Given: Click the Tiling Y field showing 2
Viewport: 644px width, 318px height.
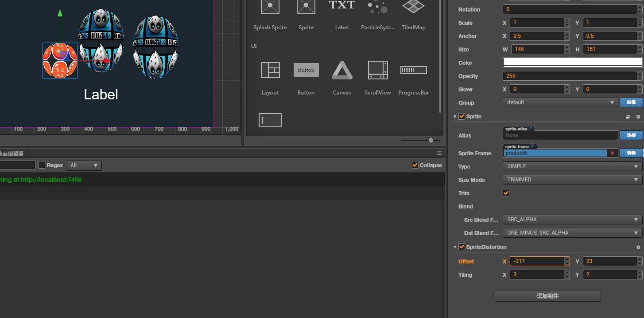Looking at the screenshot, I should (x=613, y=275).
